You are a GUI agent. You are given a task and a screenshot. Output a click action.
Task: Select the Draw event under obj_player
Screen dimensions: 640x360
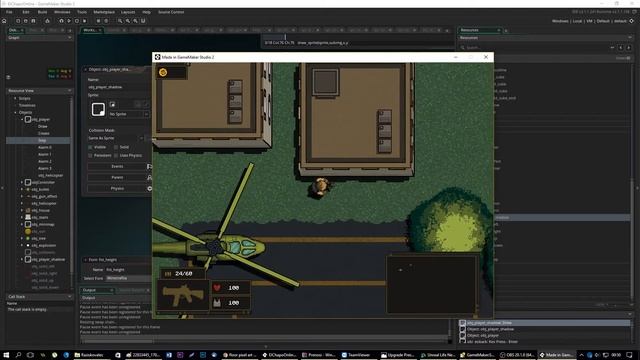(42, 127)
